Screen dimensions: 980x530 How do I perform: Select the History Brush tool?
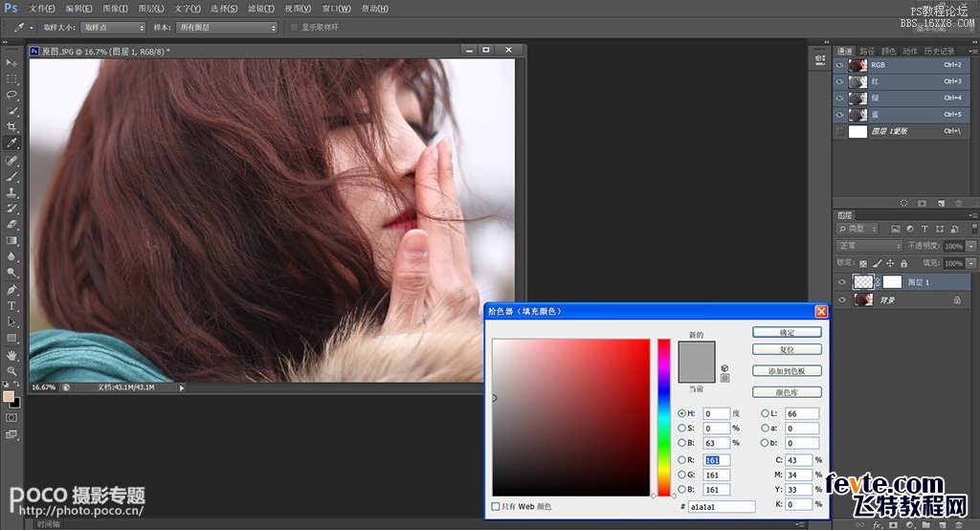click(x=11, y=209)
